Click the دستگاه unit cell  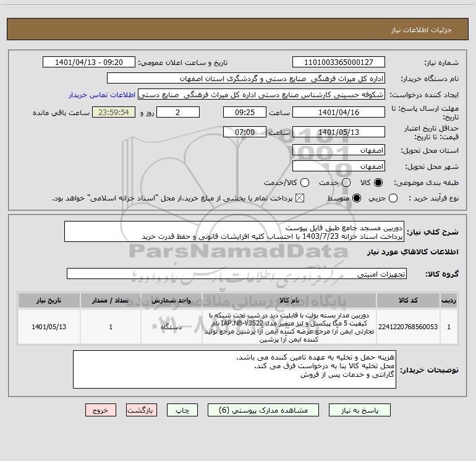171,327
